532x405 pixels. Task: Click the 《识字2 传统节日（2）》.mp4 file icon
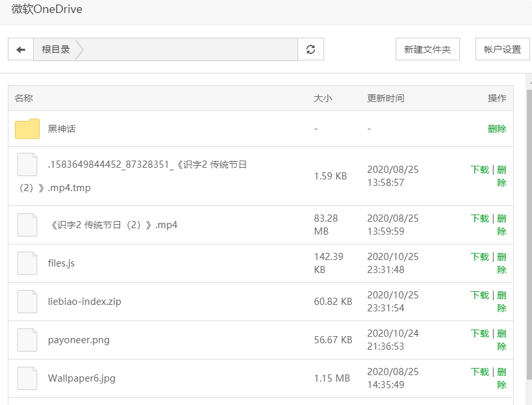(27, 225)
